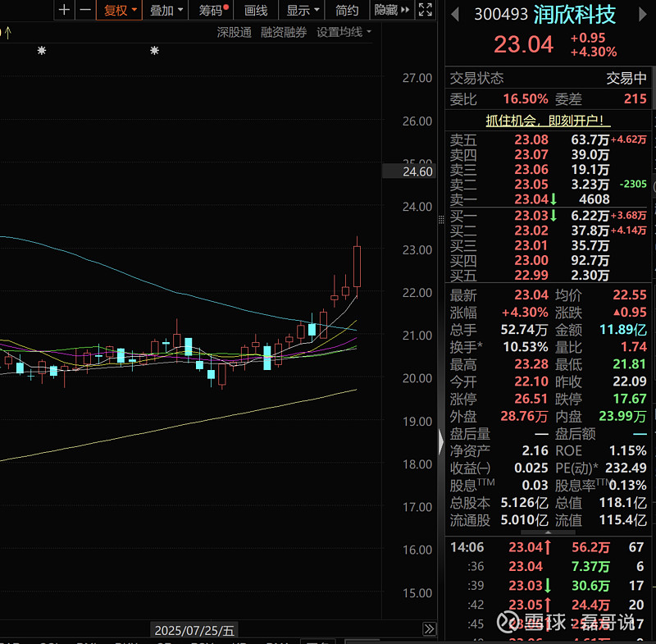Click the 买五 price 22.99
The height and width of the screenshot is (644, 656).
click(531, 275)
